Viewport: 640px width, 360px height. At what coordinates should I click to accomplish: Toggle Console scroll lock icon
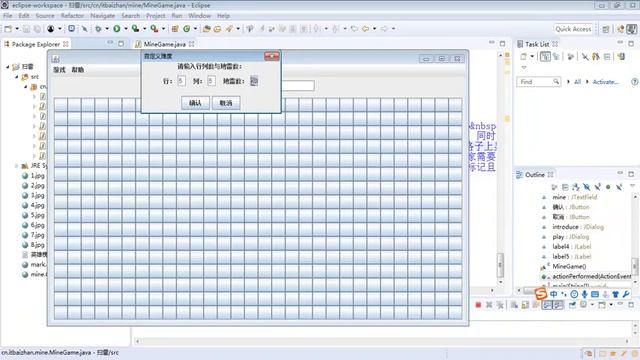[x=525, y=305]
